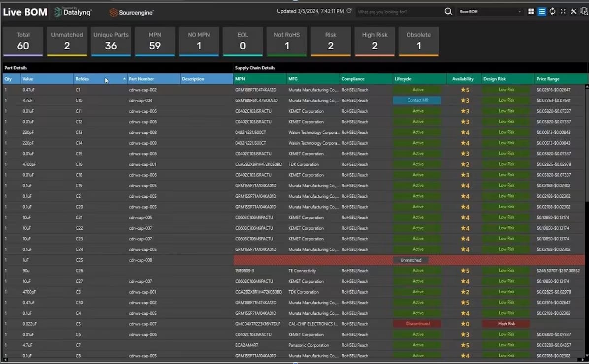589x364 pixels.
Task: Click the Discontinued lifecycle badge
Action: coord(417,324)
